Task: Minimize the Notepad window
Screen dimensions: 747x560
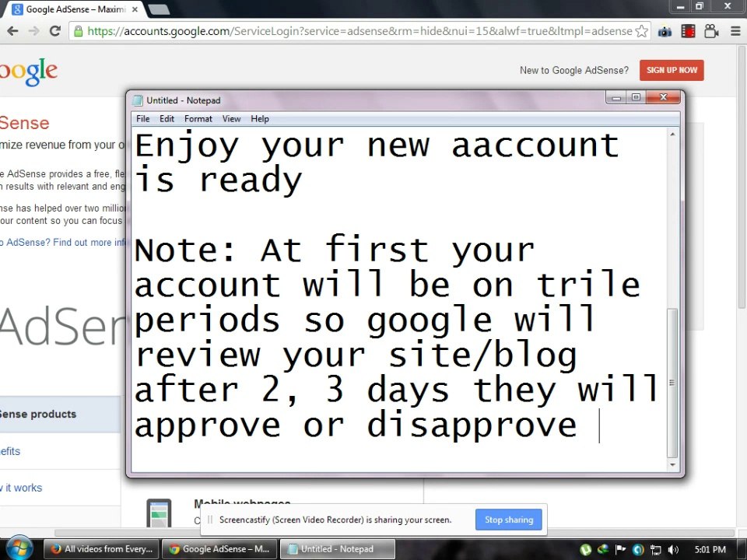Action: click(616, 97)
